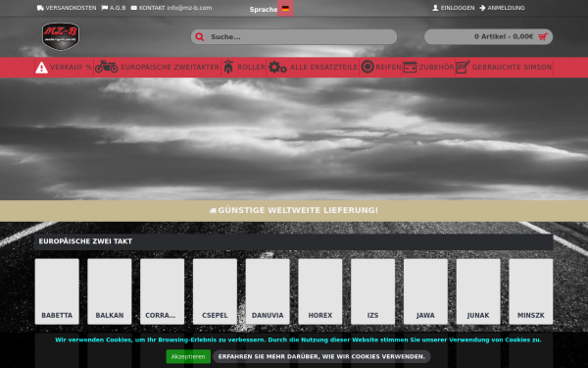The image size is (588, 368).
Task: Open the German flag language selector
Action: pos(285,8)
